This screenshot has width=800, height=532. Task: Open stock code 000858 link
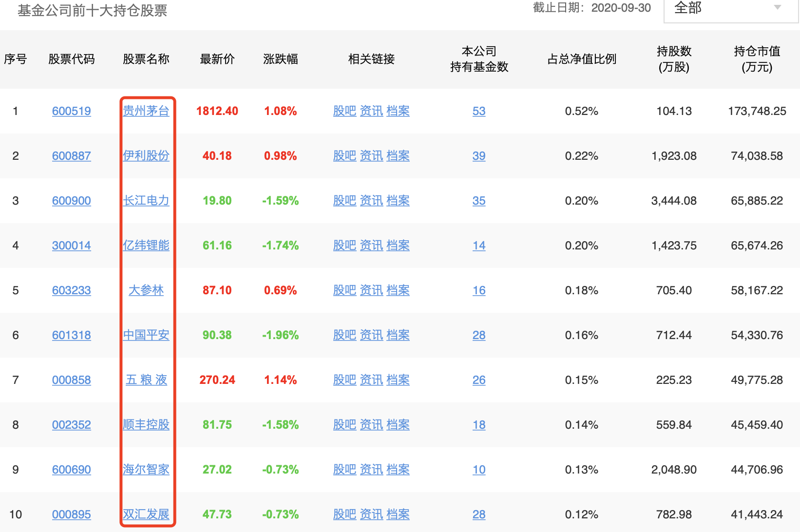72,380
